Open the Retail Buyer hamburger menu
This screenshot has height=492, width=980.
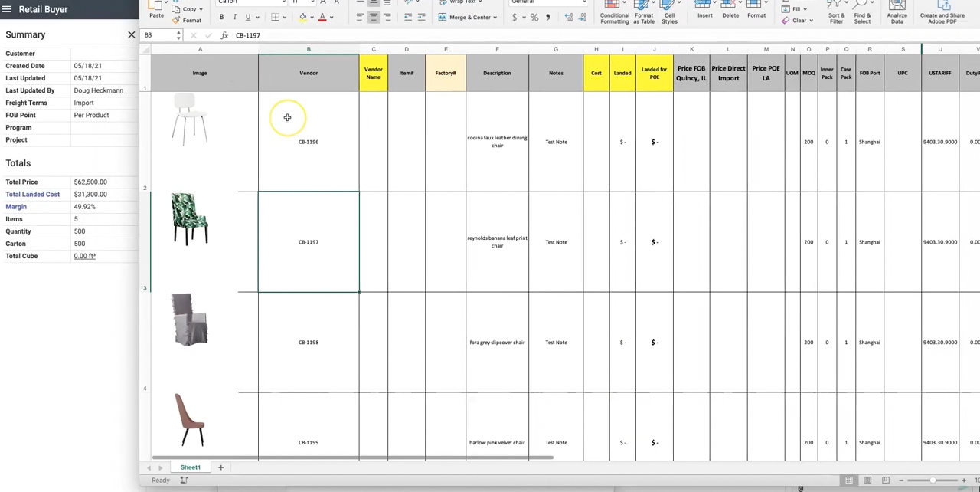[7, 9]
